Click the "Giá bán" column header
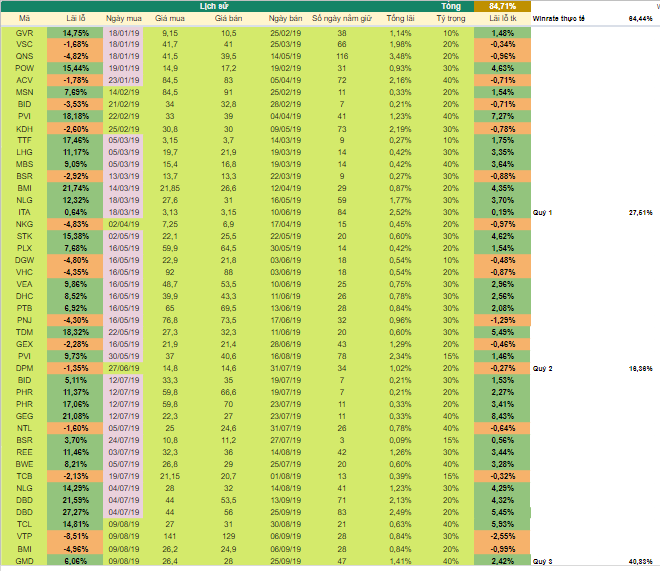 [x=228, y=19]
